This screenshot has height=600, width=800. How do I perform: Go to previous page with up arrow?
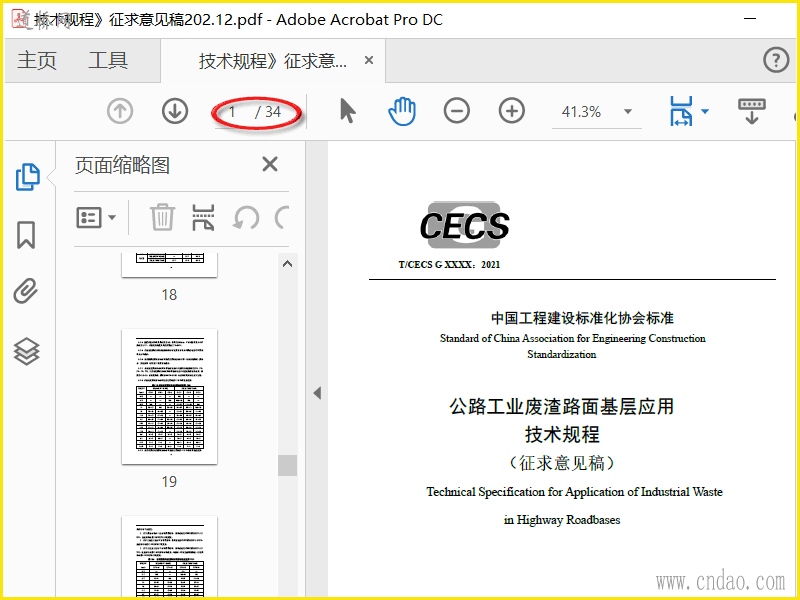[120, 111]
